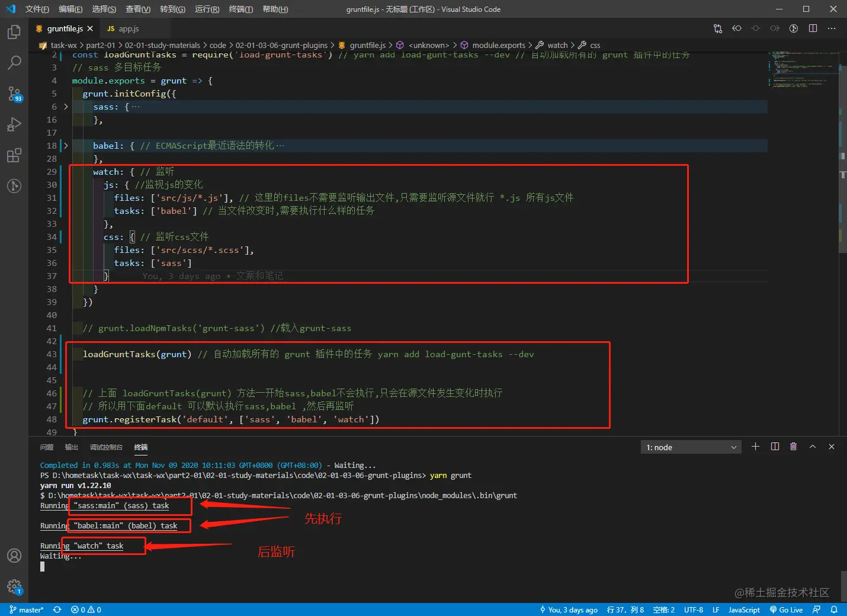Screen dimensions: 847x616
Task: Expand the folded babel block on line 18
Action: point(66,146)
